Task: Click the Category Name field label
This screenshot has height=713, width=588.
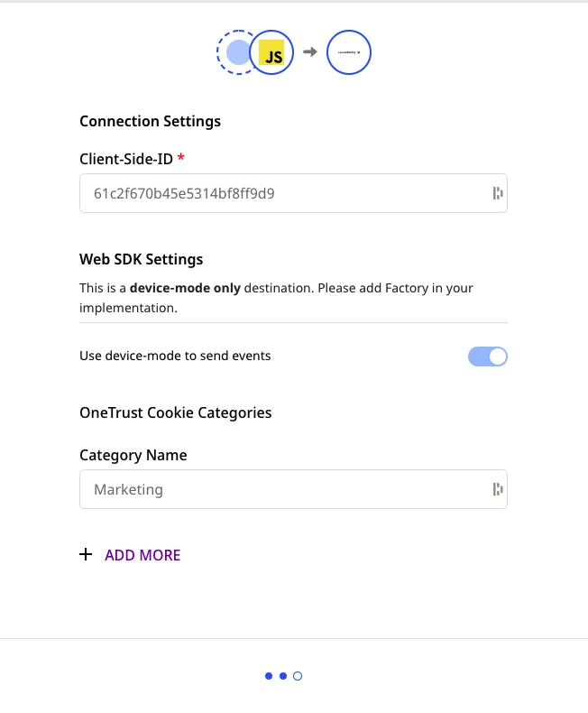Action: [x=133, y=455]
